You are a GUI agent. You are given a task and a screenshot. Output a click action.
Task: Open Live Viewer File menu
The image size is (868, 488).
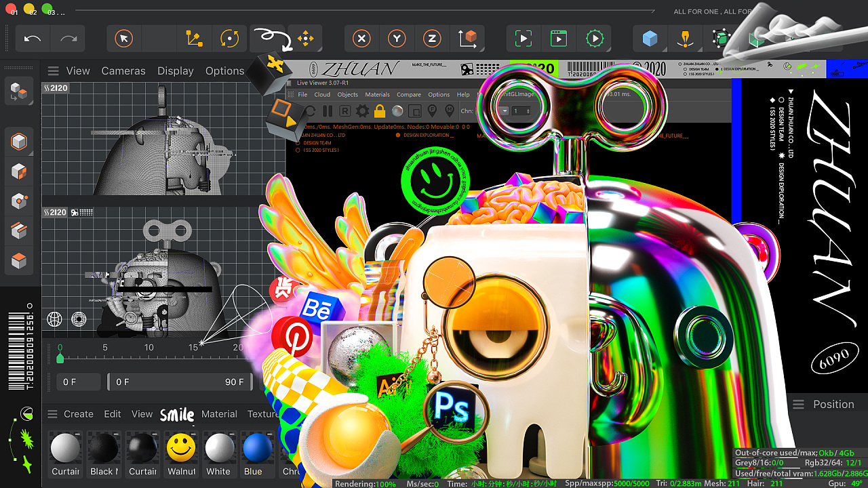tap(302, 95)
